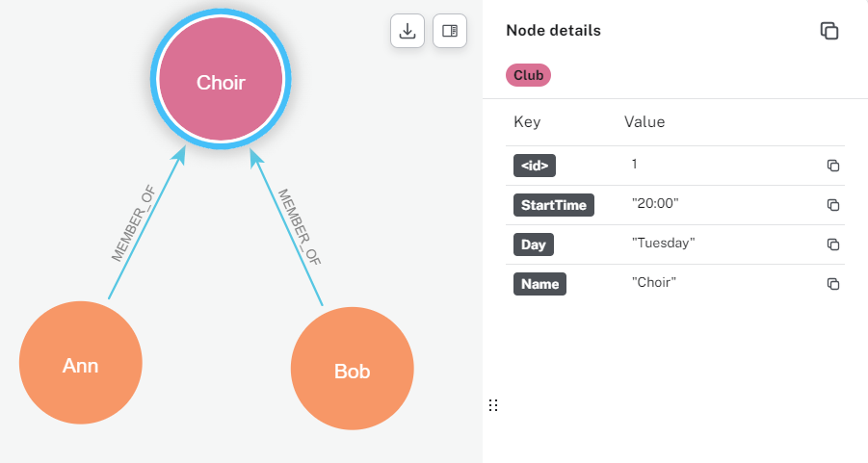Viewport: 868px width, 463px height.
Task: Click the Name key badge
Action: click(x=539, y=284)
